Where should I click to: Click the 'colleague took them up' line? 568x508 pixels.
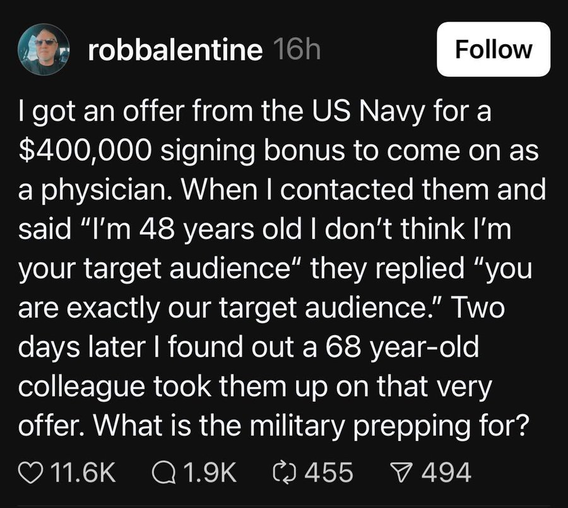[x=255, y=386]
